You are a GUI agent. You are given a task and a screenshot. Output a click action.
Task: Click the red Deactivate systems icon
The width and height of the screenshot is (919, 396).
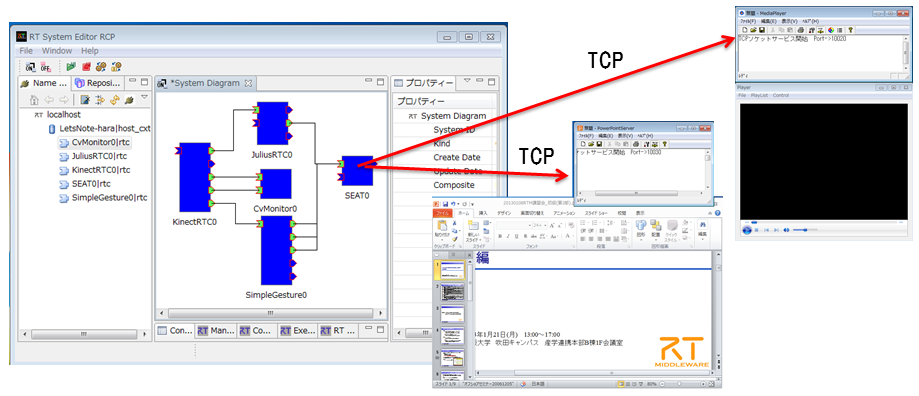[86, 67]
